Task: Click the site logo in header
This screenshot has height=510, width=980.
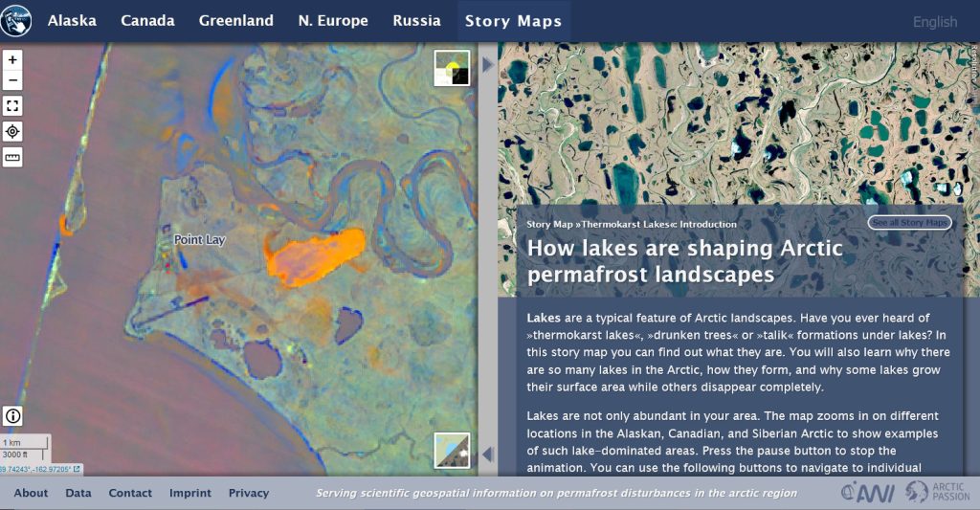Action: (16, 20)
